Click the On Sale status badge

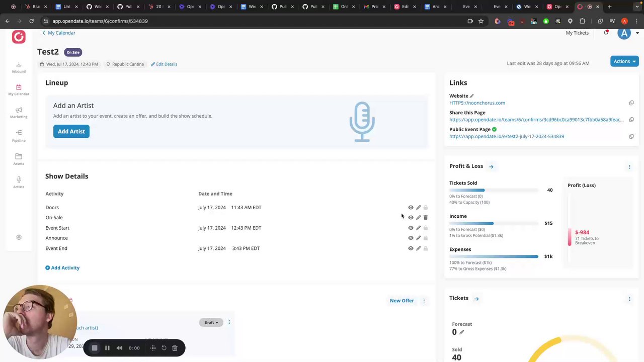(73, 52)
